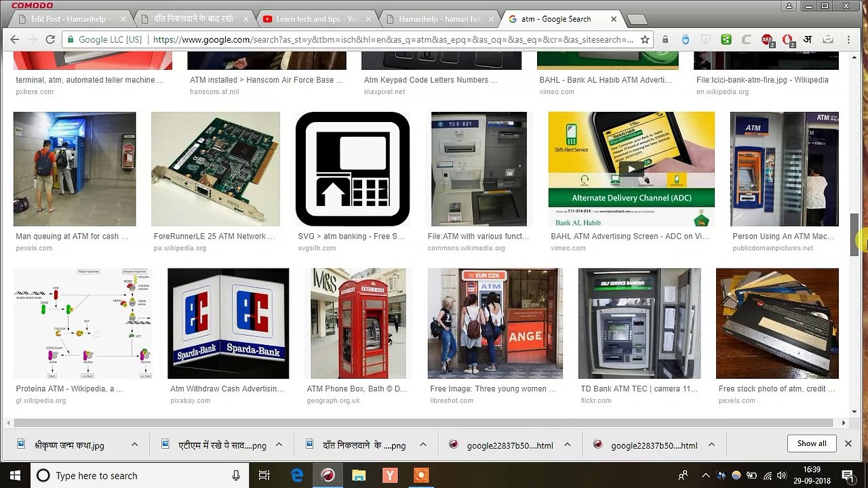The width and height of the screenshot is (868, 488).
Task: Open TD Bank ATM TEC image
Action: click(639, 323)
